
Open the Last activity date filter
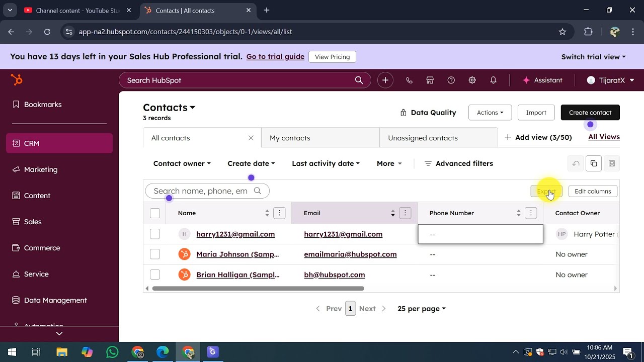(x=326, y=163)
